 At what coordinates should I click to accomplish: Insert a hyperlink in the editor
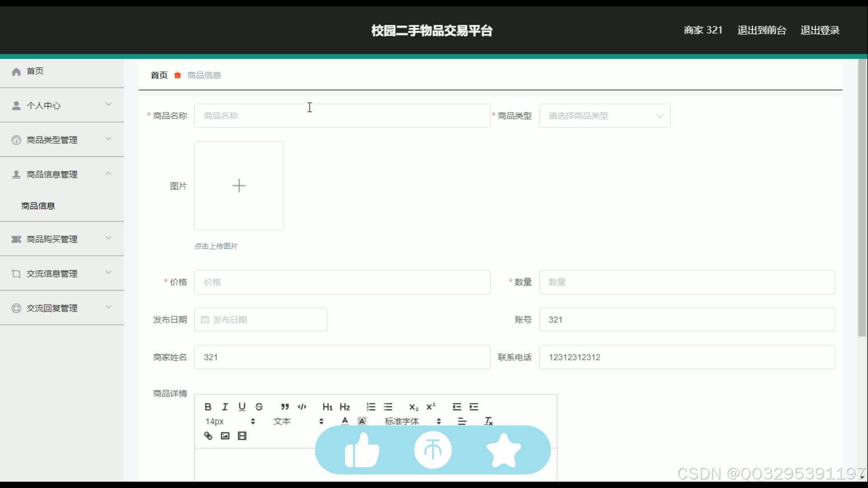point(208,436)
